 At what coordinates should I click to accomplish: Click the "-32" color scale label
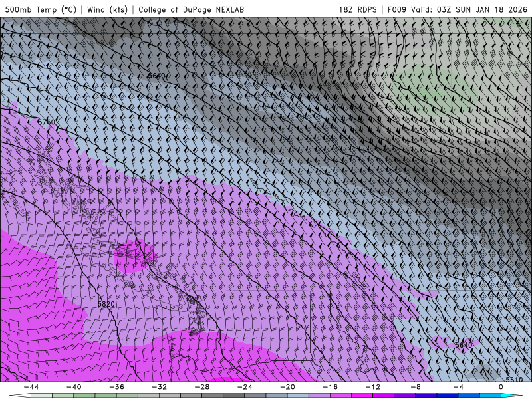click(x=159, y=387)
